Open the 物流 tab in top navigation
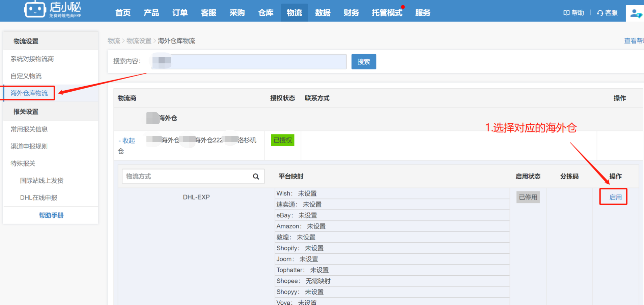The width and height of the screenshot is (644, 305). 294,13
